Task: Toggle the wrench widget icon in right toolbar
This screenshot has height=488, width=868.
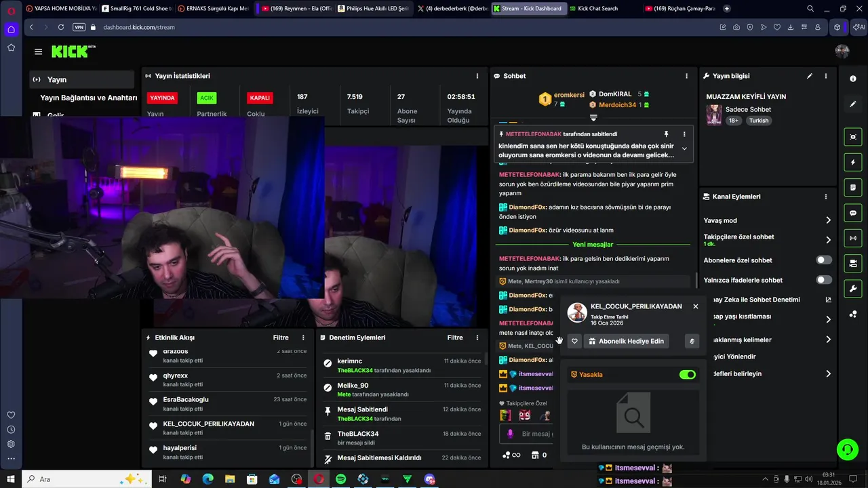Action: pos(853,289)
